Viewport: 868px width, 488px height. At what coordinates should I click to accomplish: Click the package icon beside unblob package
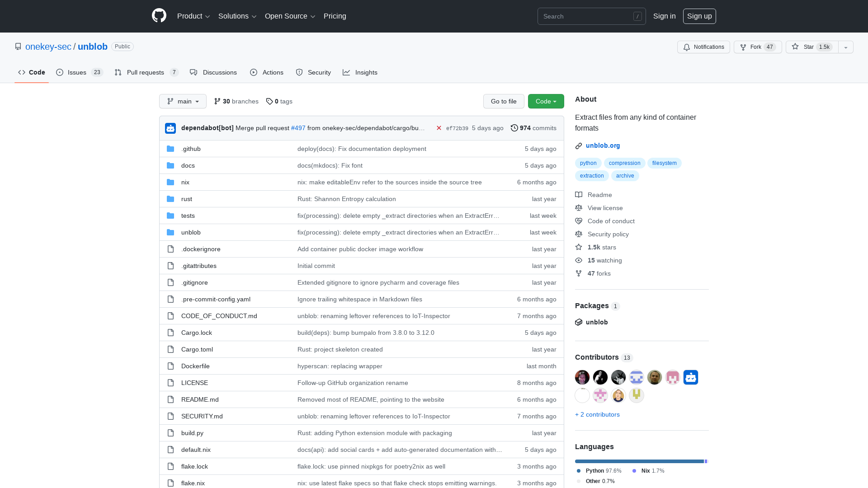[x=579, y=322]
